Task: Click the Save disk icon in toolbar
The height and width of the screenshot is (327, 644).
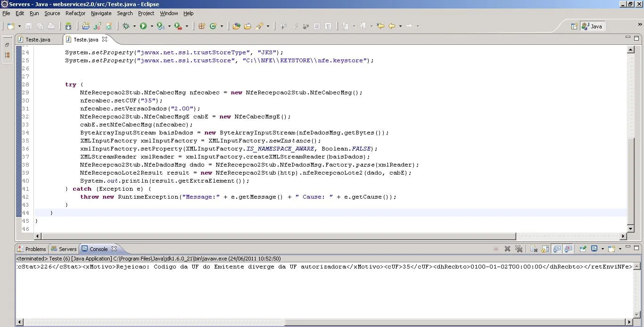Action: coord(28,26)
